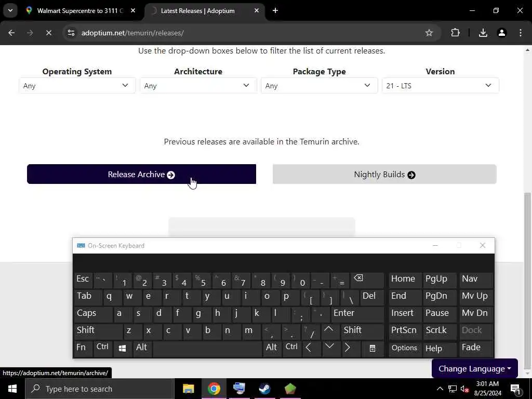Open File Explorer from the taskbar

coord(188,389)
